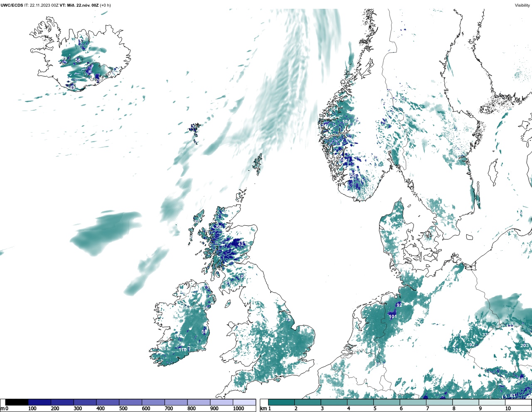This screenshot has width=532, height=412.
Task: Click the '192' value over Poland
Action: point(470,345)
